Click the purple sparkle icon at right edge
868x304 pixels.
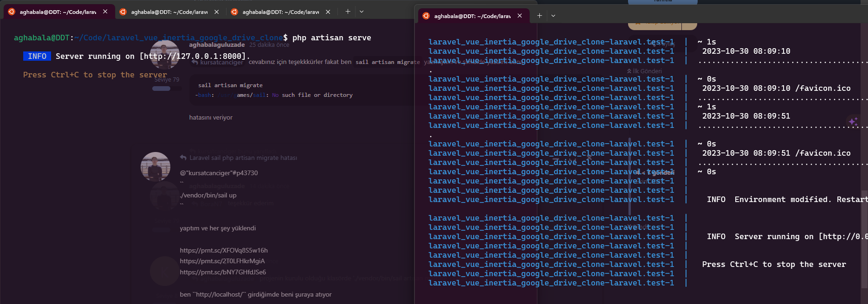click(x=853, y=121)
